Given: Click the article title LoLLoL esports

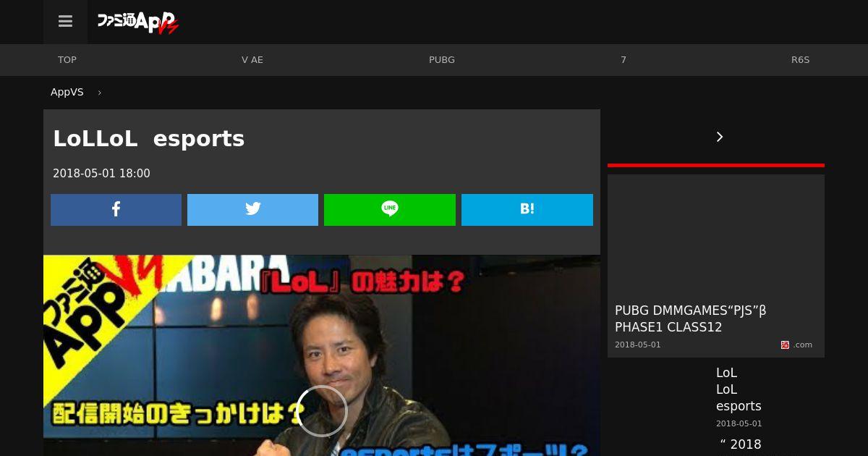Looking at the screenshot, I should coord(149,139).
